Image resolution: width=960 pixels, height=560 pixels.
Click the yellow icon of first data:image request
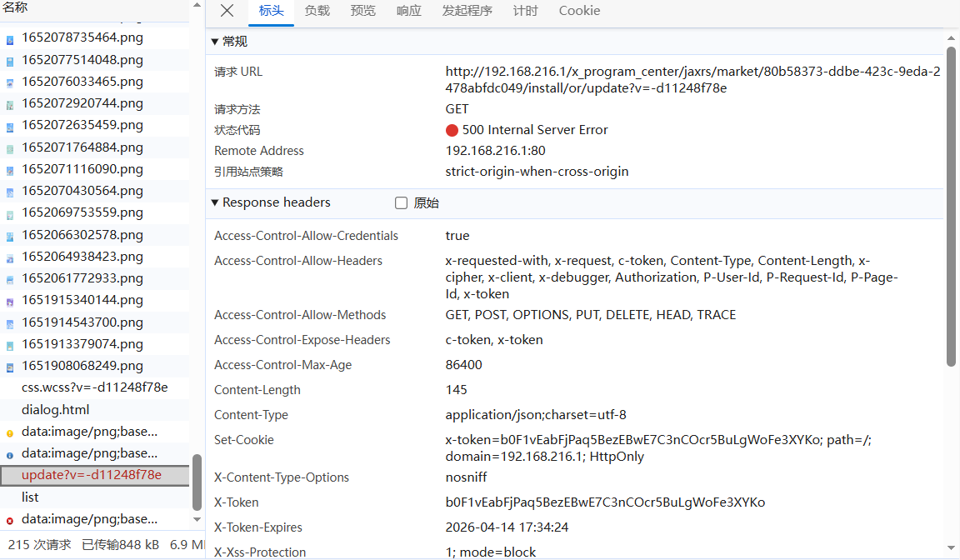click(x=10, y=432)
